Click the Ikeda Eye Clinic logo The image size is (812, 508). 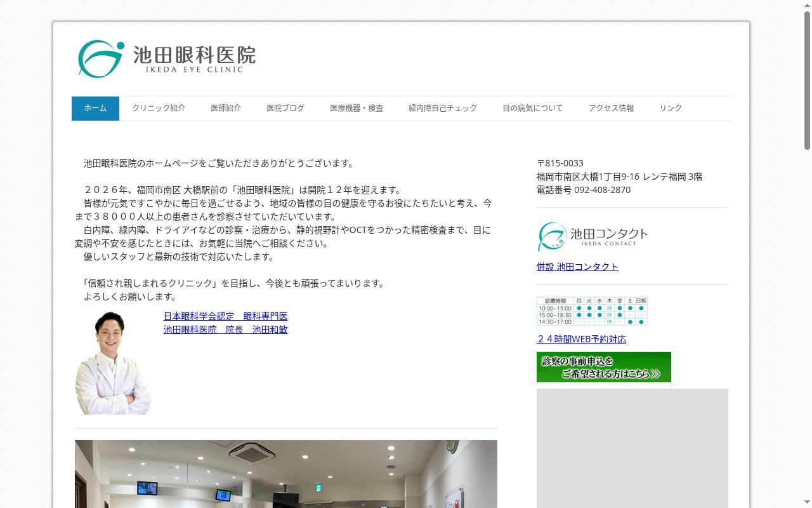[x=167, y=59]
